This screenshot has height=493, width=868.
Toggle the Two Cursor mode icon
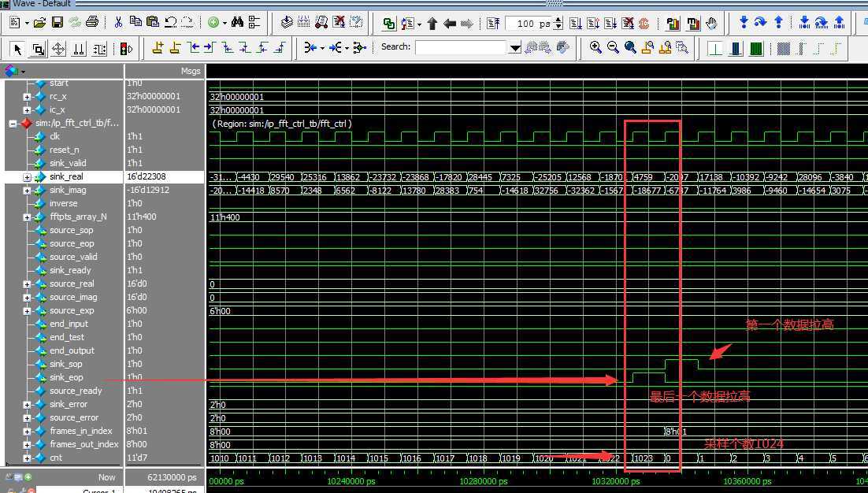pyautogui.click(x=80, y=50)
